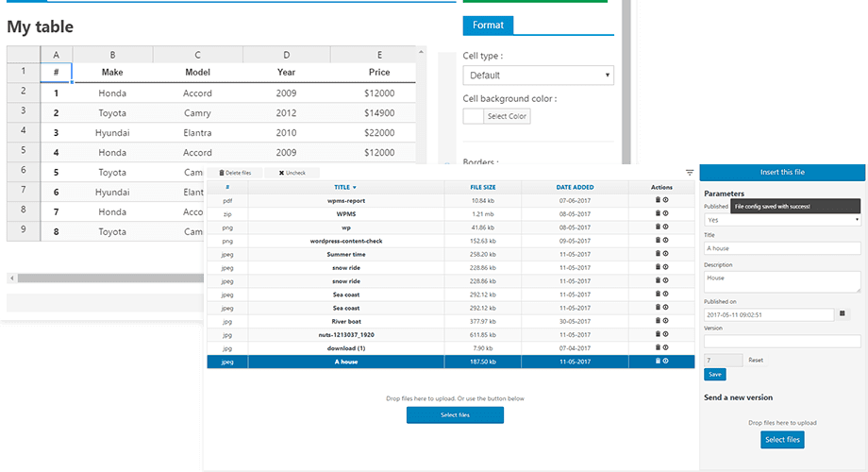Image resolution: width=868 pixels, height=472 pixels.
Task: Click the Uncheck toolbar button
Action: coord(292,173)
